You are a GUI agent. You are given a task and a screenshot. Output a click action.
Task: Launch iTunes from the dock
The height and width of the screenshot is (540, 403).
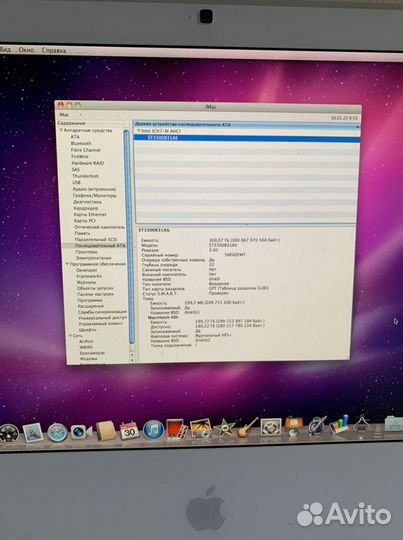153,430
